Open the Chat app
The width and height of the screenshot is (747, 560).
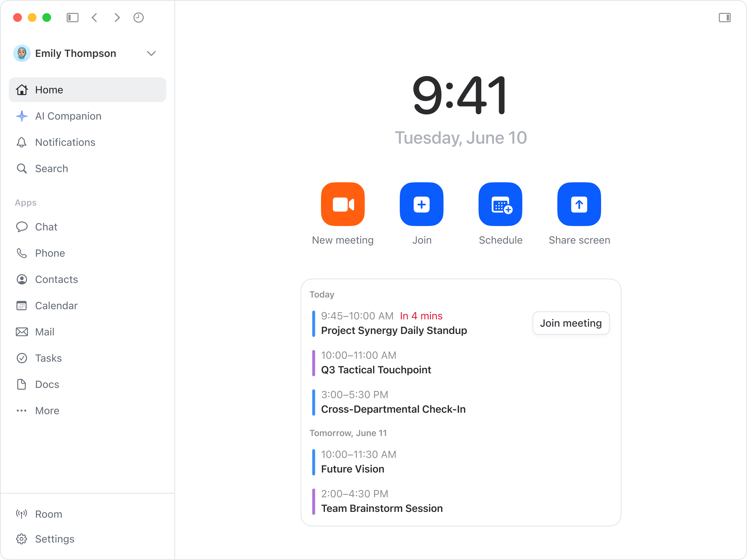[x=46, y=227]
